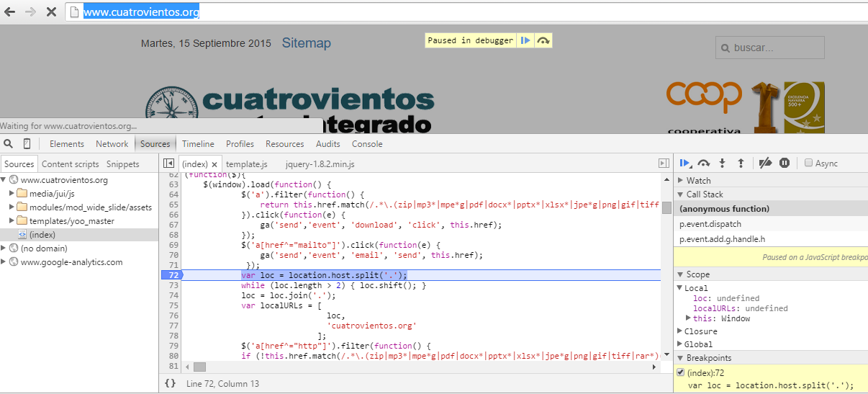The image size is (868, 394).
Task: Switch to Content scripts tab
Action: point(70,164)
